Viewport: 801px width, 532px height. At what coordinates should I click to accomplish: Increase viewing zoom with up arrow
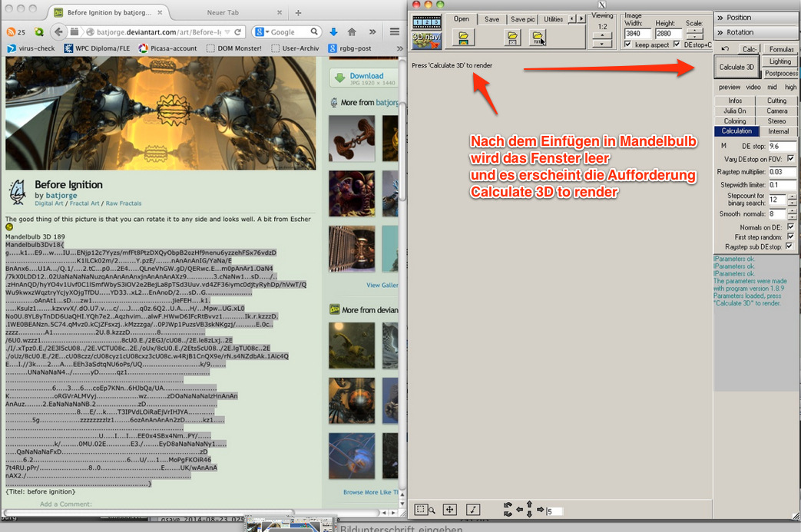[602, 35]
